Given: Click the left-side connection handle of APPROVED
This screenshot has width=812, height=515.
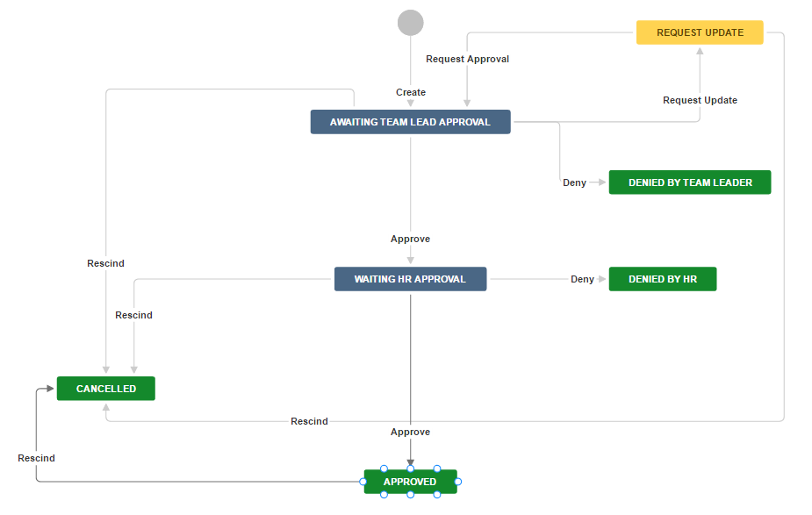Looking at the screenshot, I should click(363, 482).
